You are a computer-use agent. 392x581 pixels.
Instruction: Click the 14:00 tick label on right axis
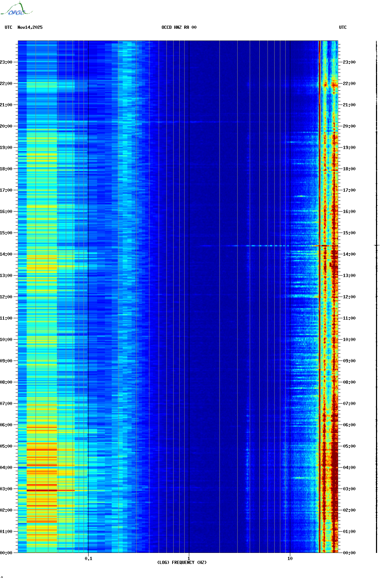(349, 254)
